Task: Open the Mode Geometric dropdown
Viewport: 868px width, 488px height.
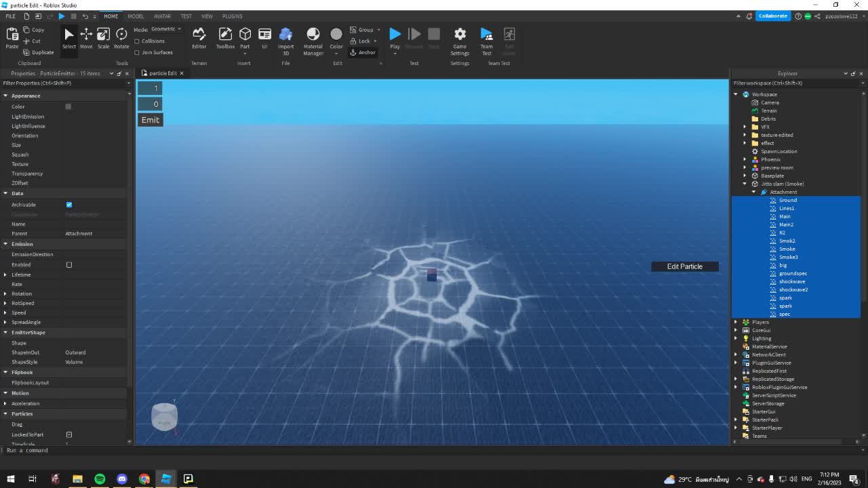Action: tap(166, 29)
